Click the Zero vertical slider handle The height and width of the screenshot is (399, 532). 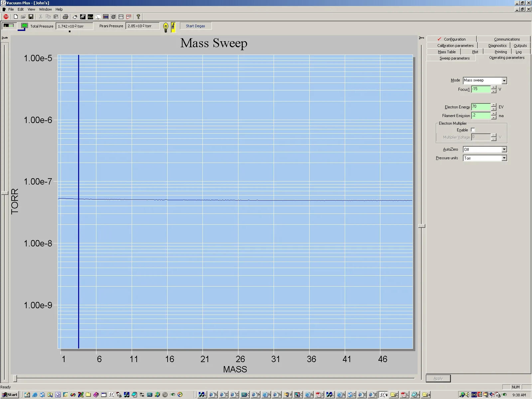pos(422,226)
